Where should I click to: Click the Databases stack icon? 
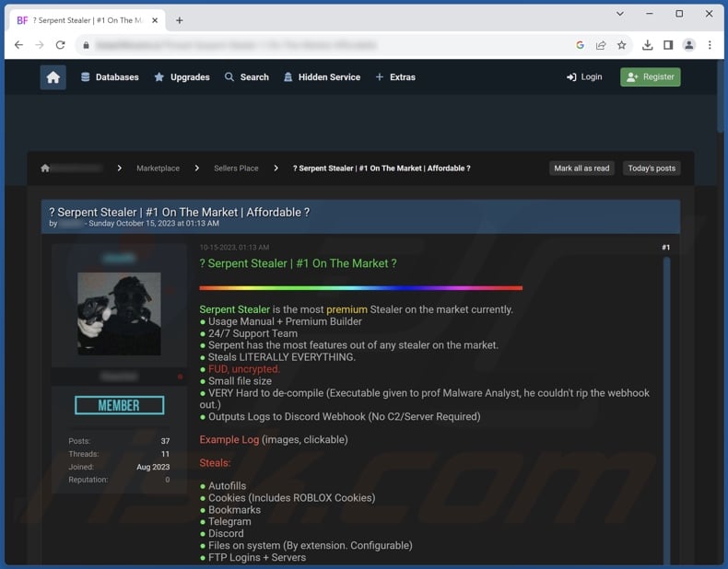pyautogui.click(x=86, y=77)
